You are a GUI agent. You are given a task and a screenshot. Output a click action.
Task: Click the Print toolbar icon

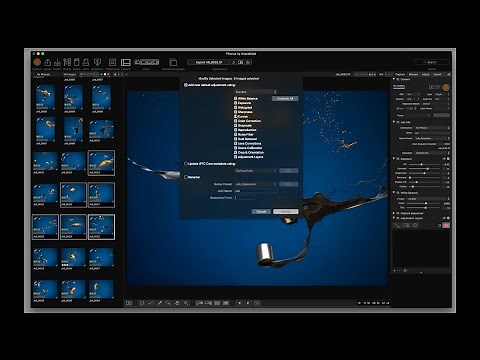pos(86,62)
